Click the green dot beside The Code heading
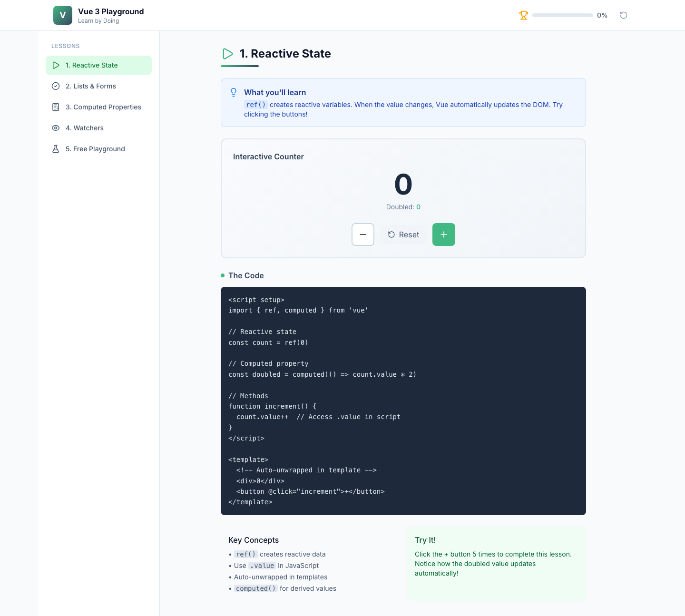685x616 pixels. coord(222,275)
